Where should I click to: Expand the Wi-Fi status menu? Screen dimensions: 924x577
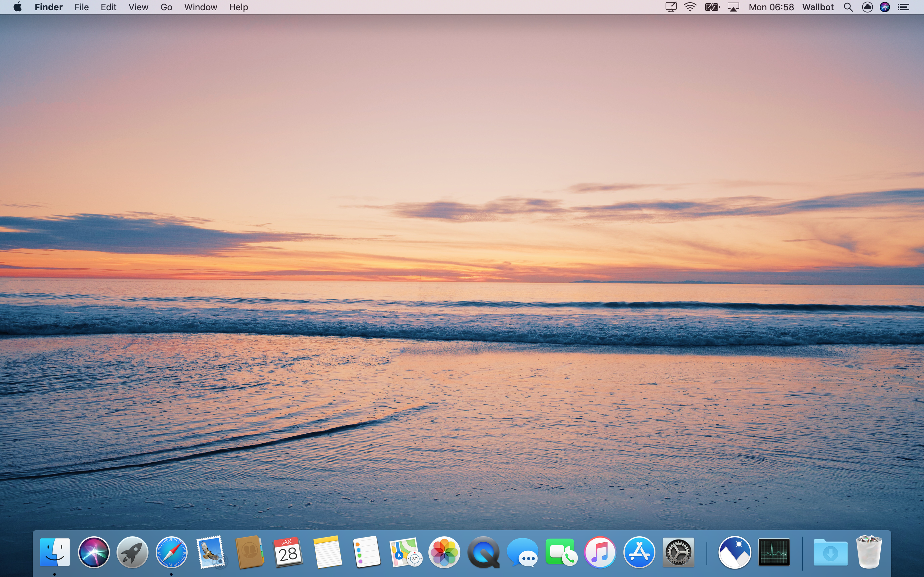(690, 7)
